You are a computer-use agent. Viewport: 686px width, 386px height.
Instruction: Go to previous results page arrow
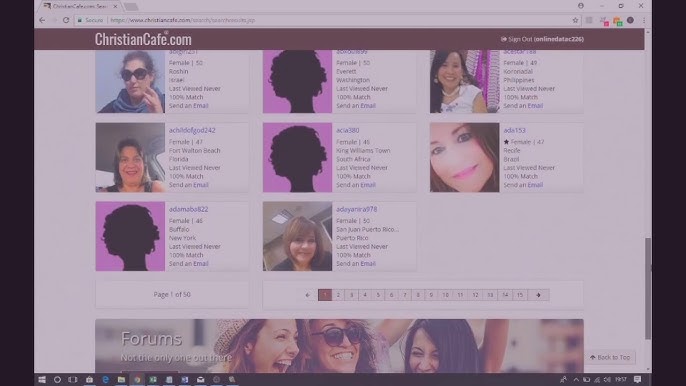coord(308,295)
